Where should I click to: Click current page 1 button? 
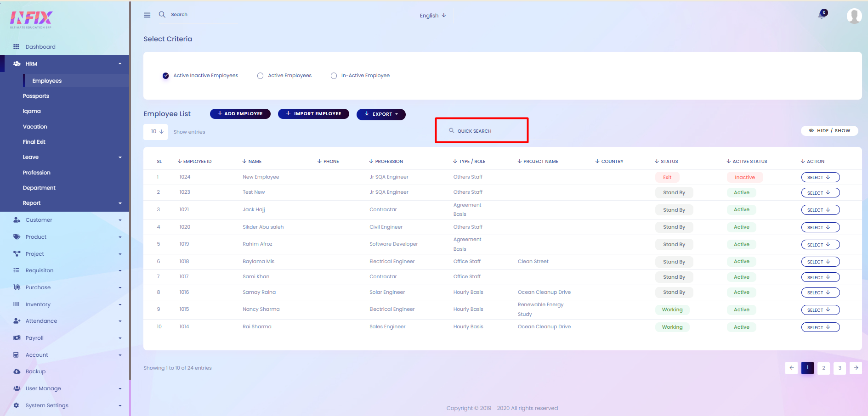point(807,368)
